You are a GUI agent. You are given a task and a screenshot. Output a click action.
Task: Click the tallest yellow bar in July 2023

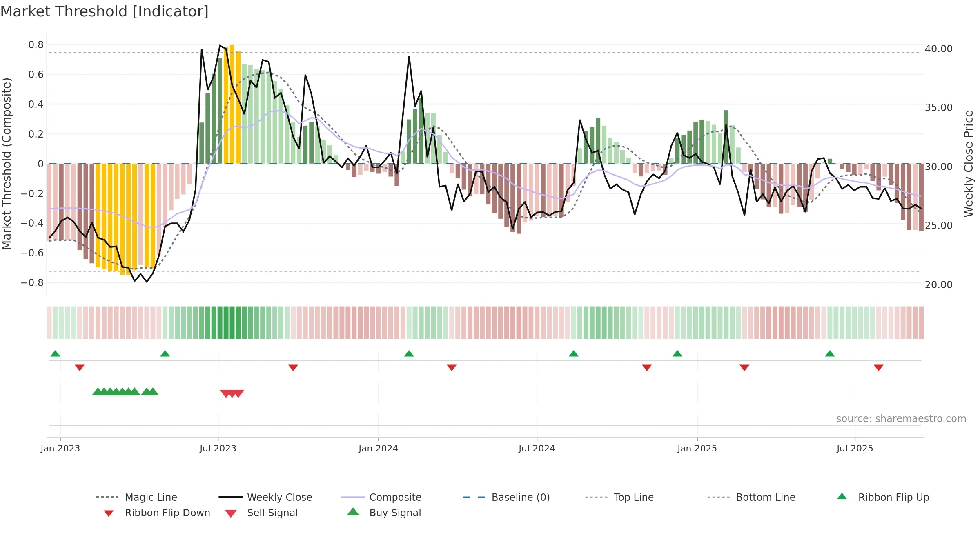232,104
